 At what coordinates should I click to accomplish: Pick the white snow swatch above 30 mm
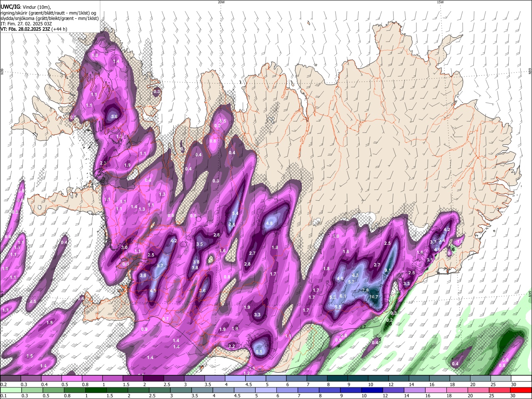point(521,379)
